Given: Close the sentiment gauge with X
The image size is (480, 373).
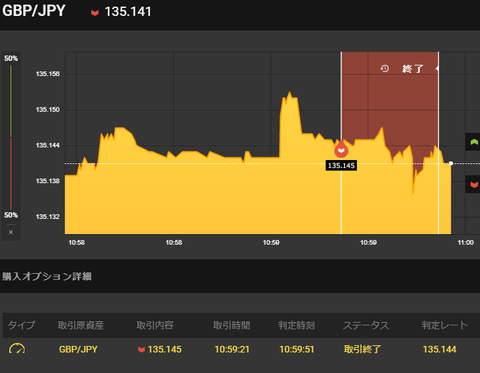Looking at the screenshot, I should (11, 232).
